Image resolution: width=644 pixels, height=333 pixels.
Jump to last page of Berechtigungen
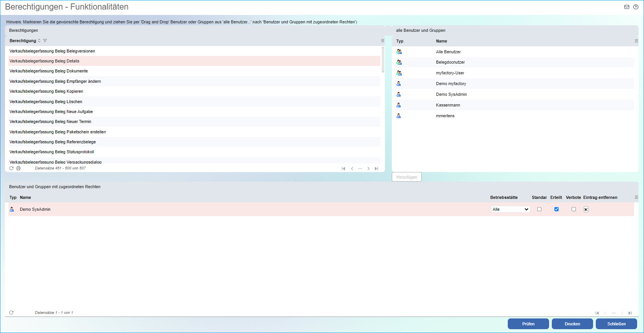tap(376, 169)
